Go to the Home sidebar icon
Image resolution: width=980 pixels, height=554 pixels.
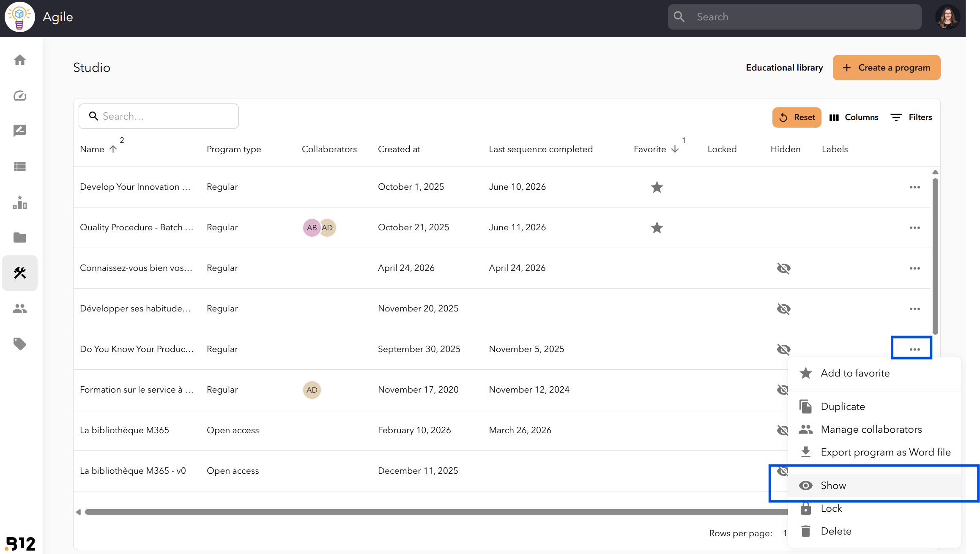pos(20,60)
